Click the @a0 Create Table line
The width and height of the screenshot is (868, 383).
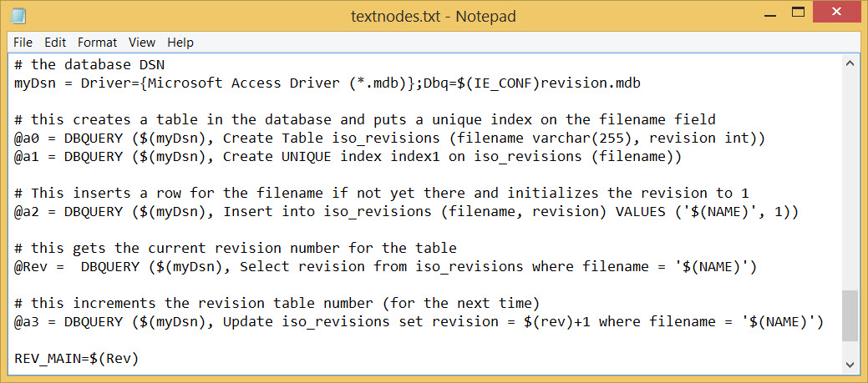coord(389,139)
